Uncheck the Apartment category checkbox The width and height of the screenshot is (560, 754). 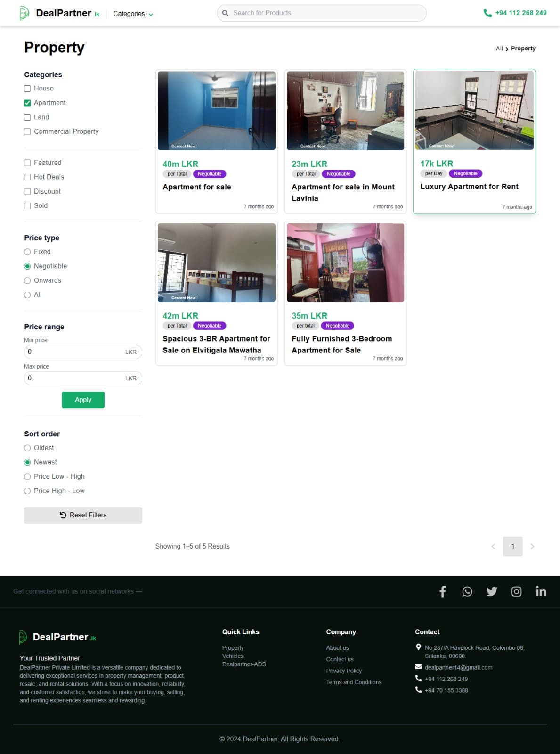pyautogui.click(x=27, y=103)
